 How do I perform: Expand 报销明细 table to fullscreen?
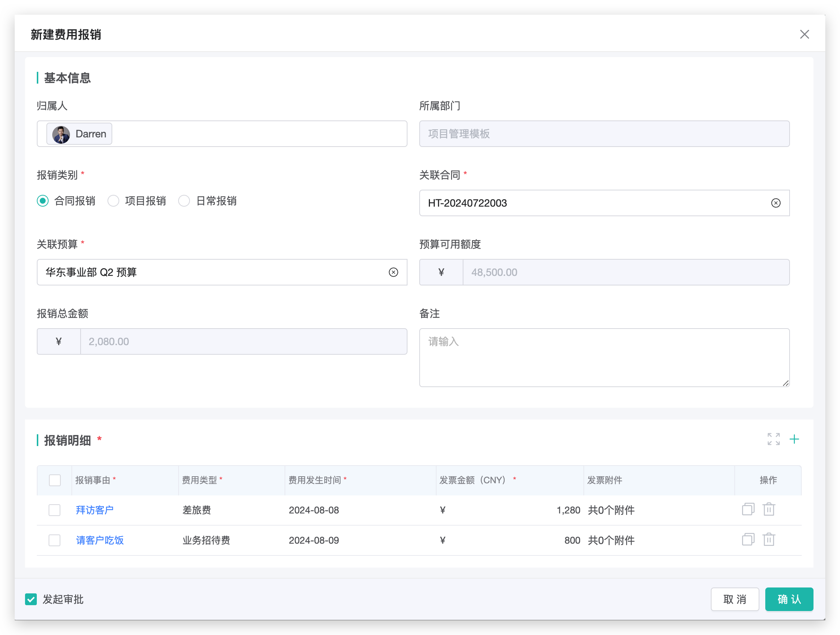[773, 439]
